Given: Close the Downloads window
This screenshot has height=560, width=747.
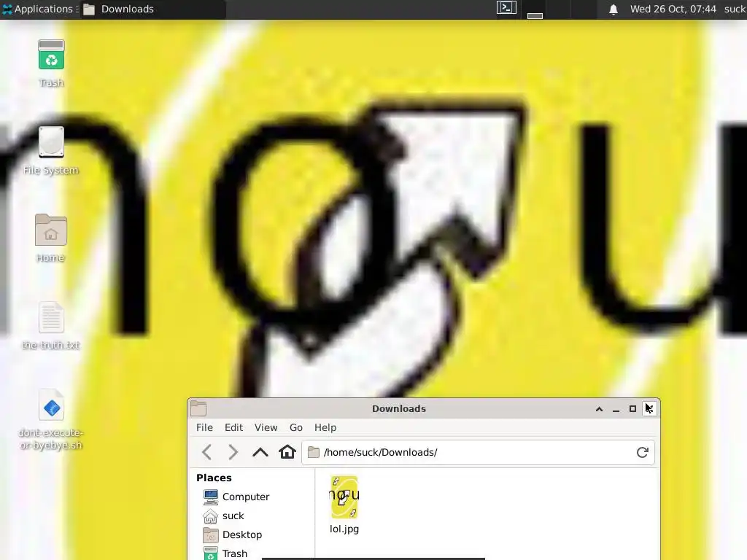Looking at the screenshot, I should [650, 409].
